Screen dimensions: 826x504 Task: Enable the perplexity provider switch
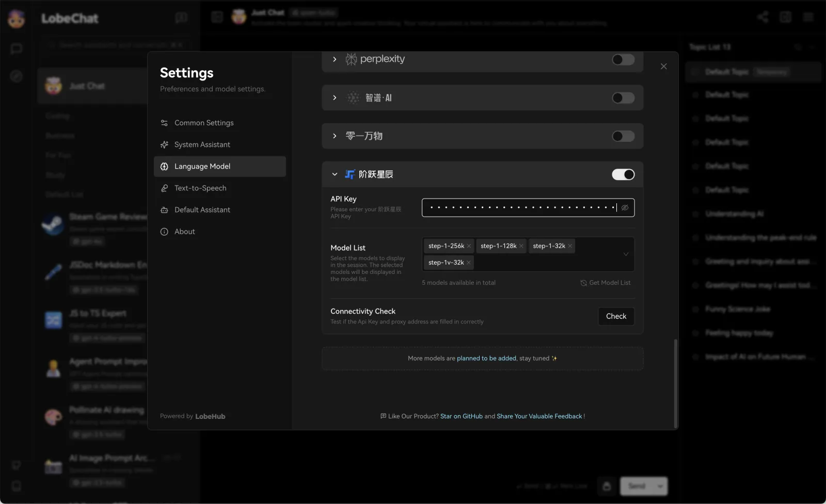click(623, 59)
